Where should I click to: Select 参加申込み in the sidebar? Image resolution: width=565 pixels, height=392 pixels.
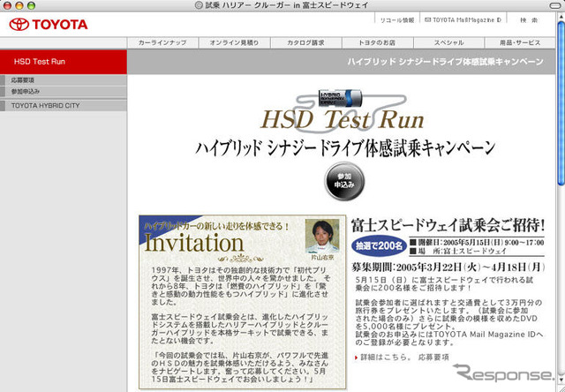[x=64, y=92]
